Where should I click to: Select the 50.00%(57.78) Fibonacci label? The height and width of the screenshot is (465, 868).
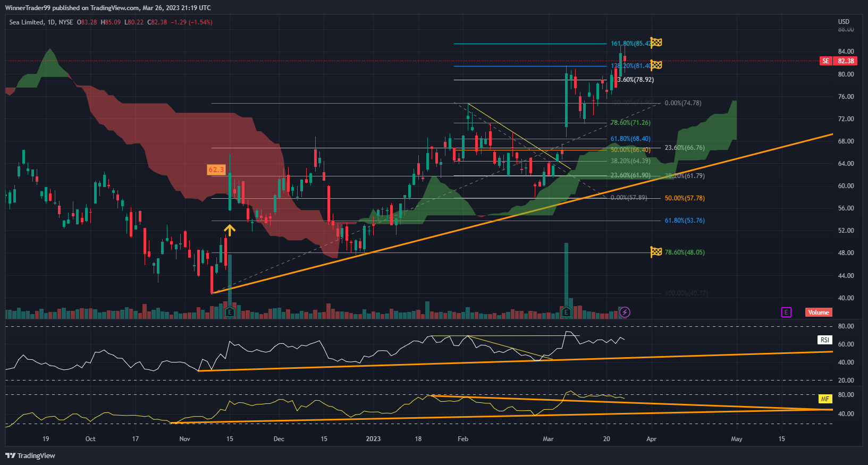tap(685, 198)
